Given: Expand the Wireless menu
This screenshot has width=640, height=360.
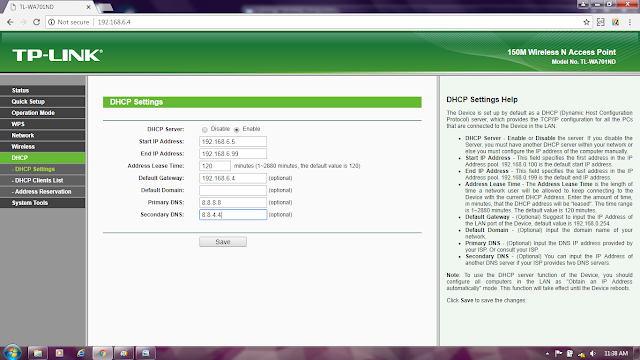Looking at the screenshot, I should coord(42,147).
